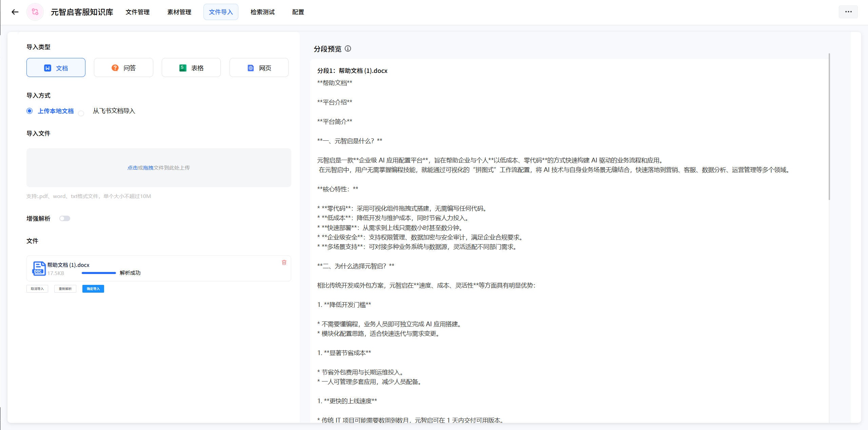868x430 pixels.
Task: Switch to the 文件管理 tab
Action: 137,12
